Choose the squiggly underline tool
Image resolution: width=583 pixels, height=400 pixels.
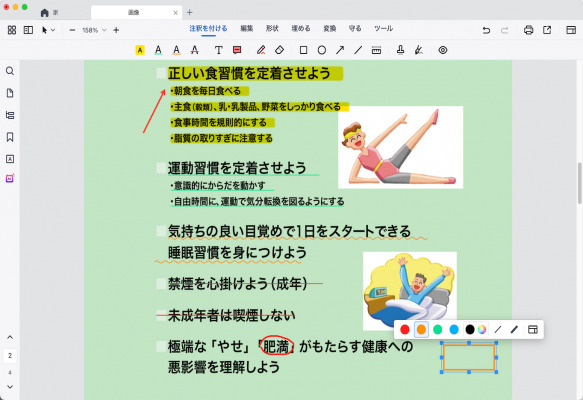click(x=176, y=50)
